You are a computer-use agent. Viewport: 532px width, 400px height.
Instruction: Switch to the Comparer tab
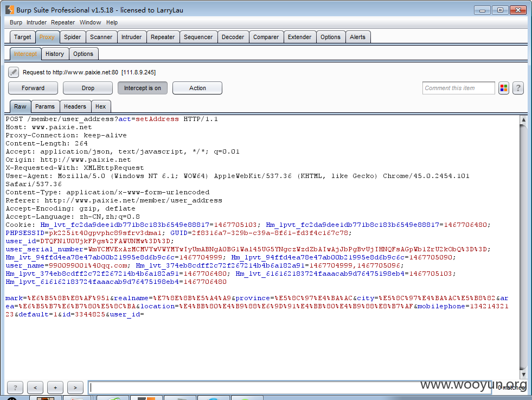266,37
